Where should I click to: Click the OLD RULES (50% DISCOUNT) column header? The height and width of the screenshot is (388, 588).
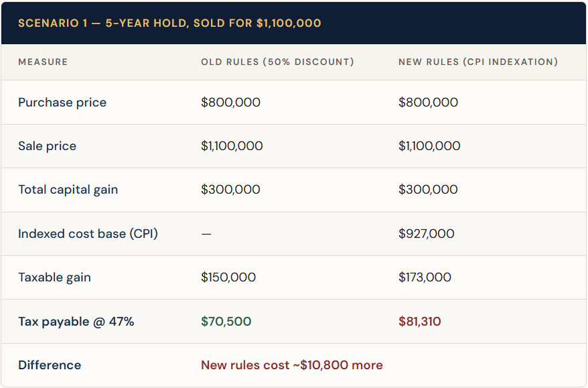pyautogui.click(x=277, y=62)
